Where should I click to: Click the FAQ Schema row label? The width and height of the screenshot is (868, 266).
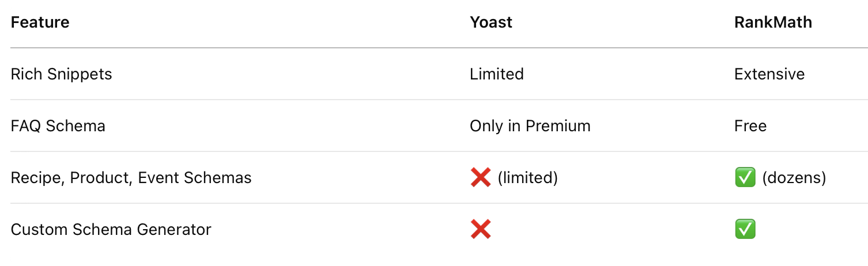coord(58,126)
